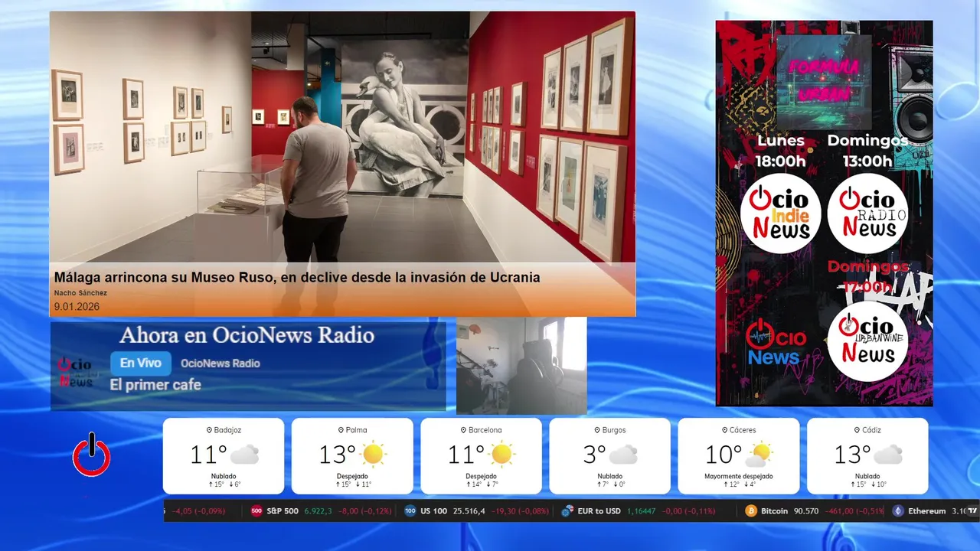Click the US 100 change −19,30 (−0,08%)
Viewport: 980px width, 551px height.
(520, 510)
